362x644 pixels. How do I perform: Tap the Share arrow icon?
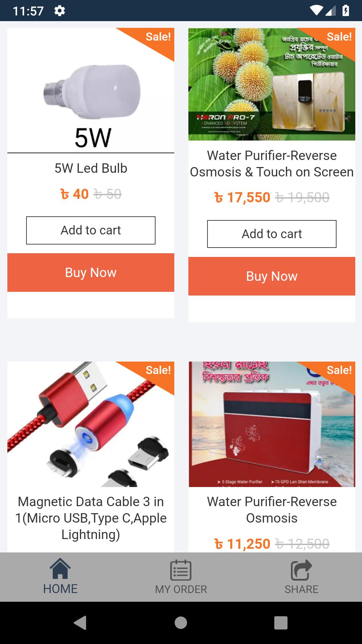[x=301, y=570]
